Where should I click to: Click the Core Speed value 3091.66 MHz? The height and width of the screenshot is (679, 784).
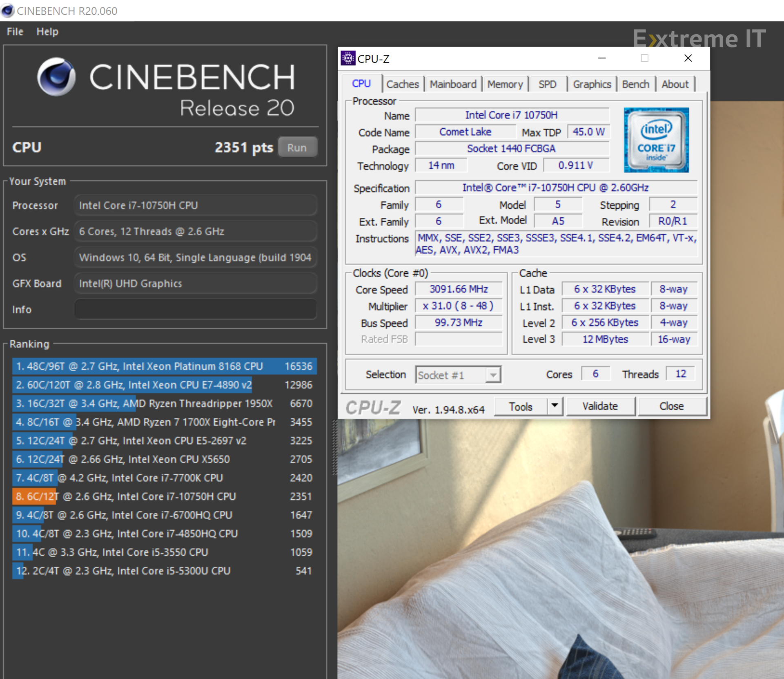point(459,289)
